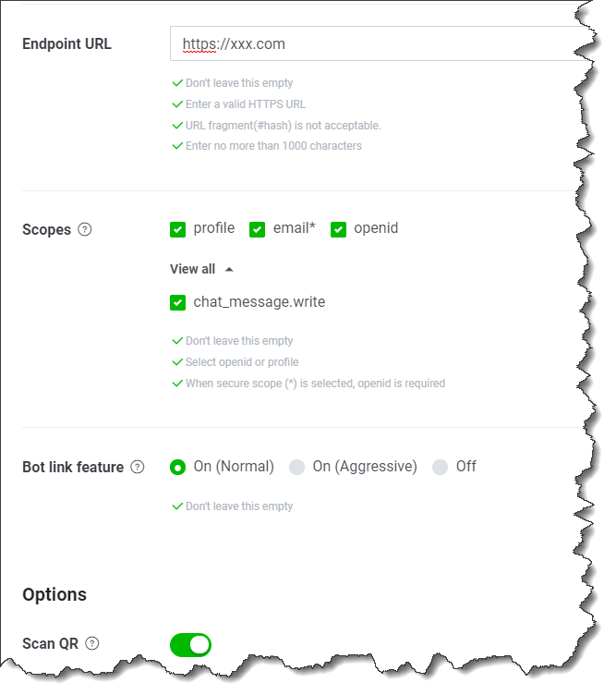This screenshot has height=695, width=616.
Task: Turn off the Scan QR toggle
Action: (x=190, y=644)
